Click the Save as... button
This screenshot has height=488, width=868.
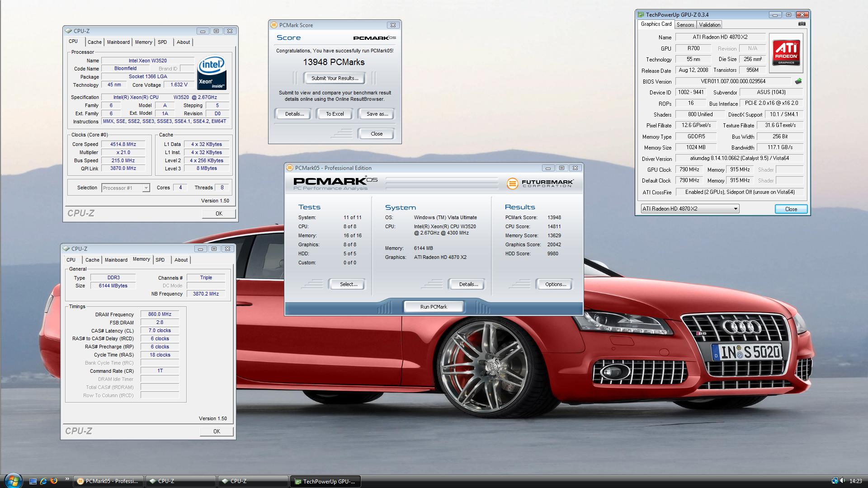tap(377, 114)
